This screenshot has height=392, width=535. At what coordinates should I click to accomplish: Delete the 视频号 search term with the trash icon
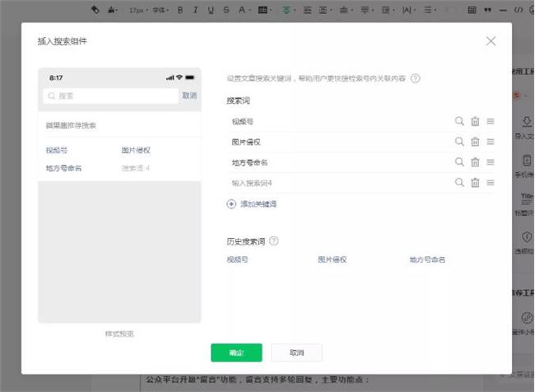[475, 121]
